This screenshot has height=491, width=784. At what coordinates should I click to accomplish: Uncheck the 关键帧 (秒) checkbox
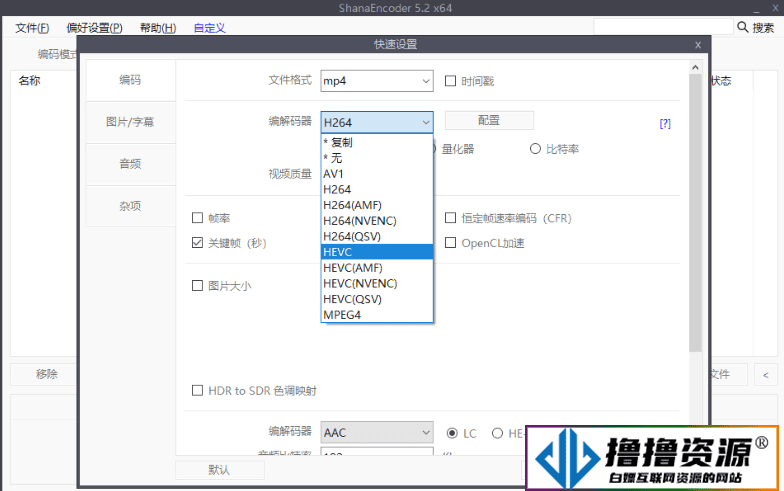[198, 243]
